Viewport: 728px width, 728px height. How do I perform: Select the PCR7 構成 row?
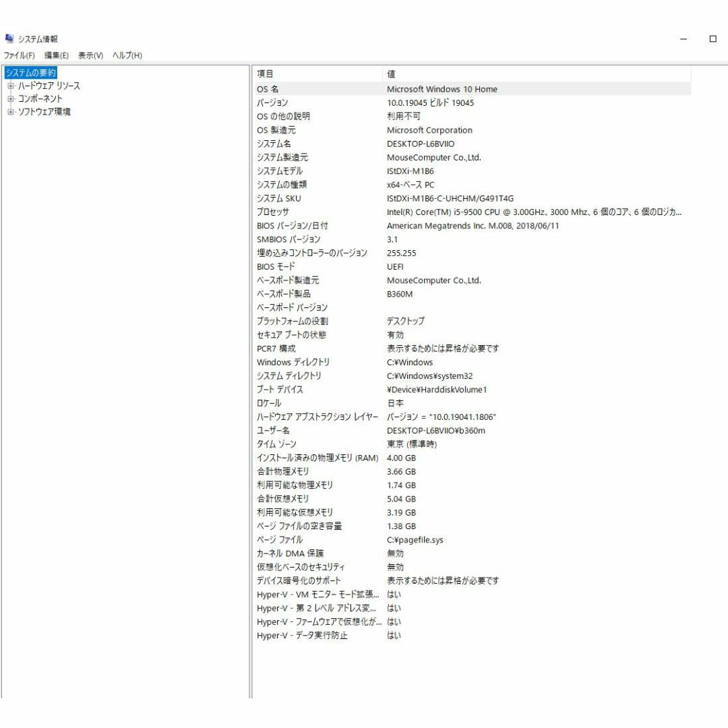tap(473, 348)
